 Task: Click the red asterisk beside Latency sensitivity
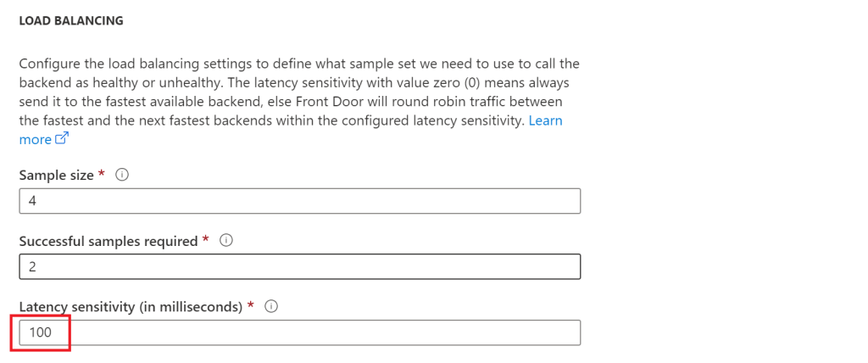pyautogui.click(x=251, y=305)
